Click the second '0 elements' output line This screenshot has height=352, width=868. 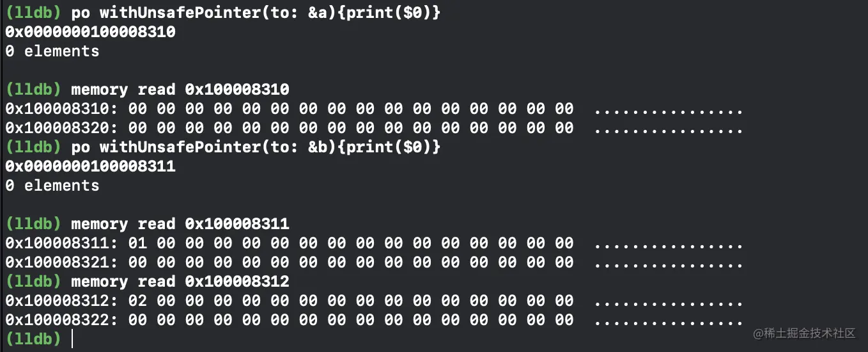pos(52,186)
